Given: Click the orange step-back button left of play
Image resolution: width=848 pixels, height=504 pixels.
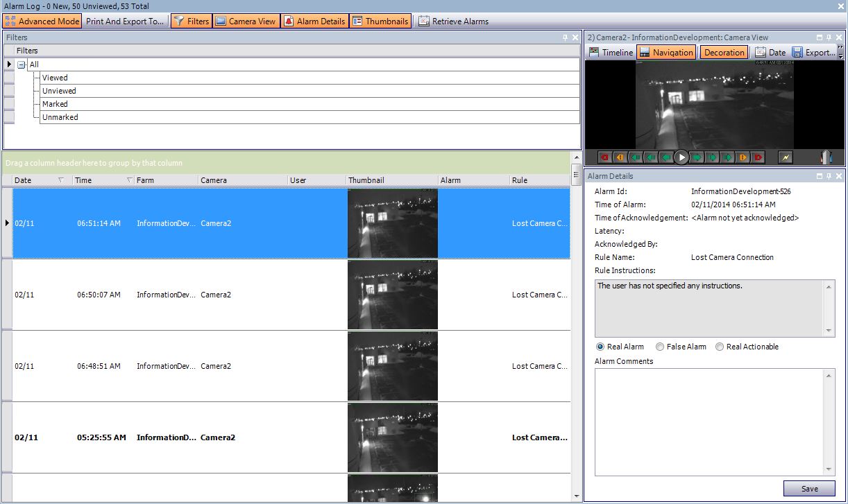Looking at the screenshot, I should (620, 157).
